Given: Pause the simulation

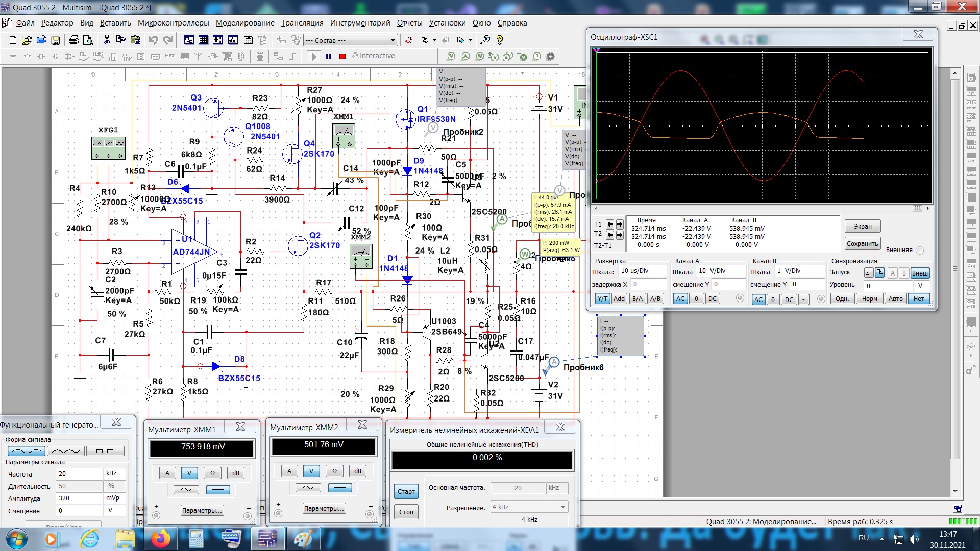Looking at the screenshot, I should (x=328, y=56).
